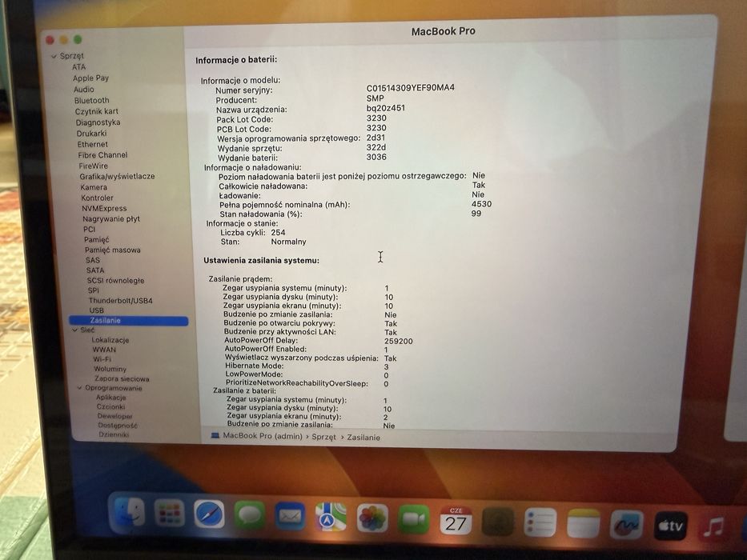The image size is (747, 560).
Task: Open Apple TV app in the Dock
Action: pyautogui.click(x=670, y=526)
